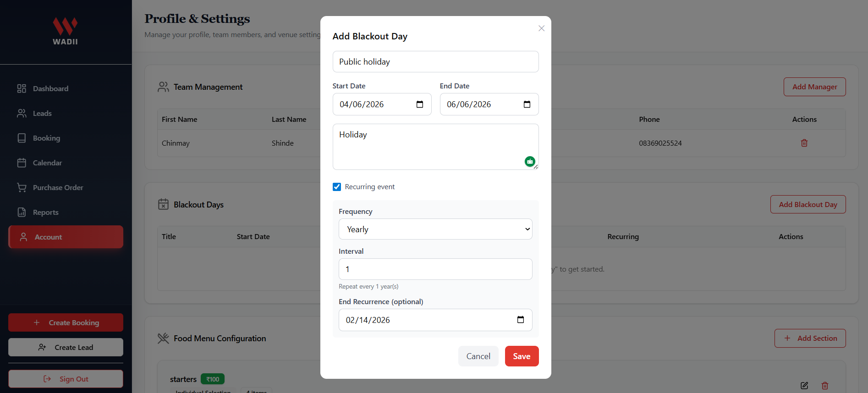The height and width of the screenshot is (393, 868).
Task: Click the Food Menu Configuration utensils icon
Action: (x=163, y=338)
